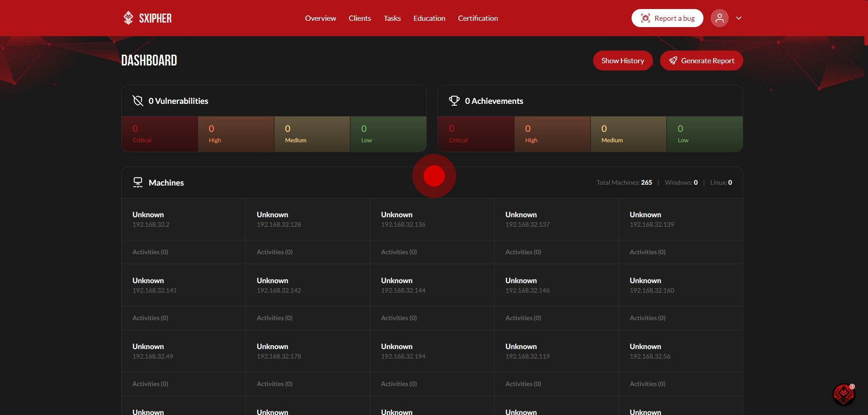The image size is (868, 415).
Task: Click the user profile avatar icon
Action: coord(719,18)
